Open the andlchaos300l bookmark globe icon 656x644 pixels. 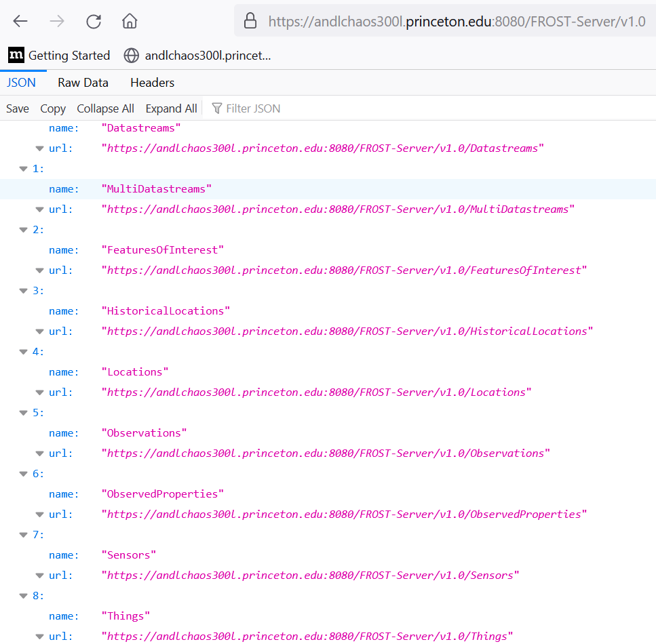point(132,56)
